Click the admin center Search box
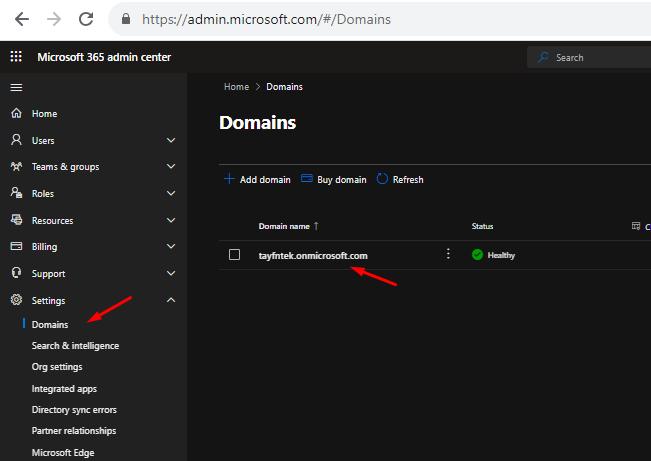The width and height of the screenshot is (651, 461). [x=590, y=58]
